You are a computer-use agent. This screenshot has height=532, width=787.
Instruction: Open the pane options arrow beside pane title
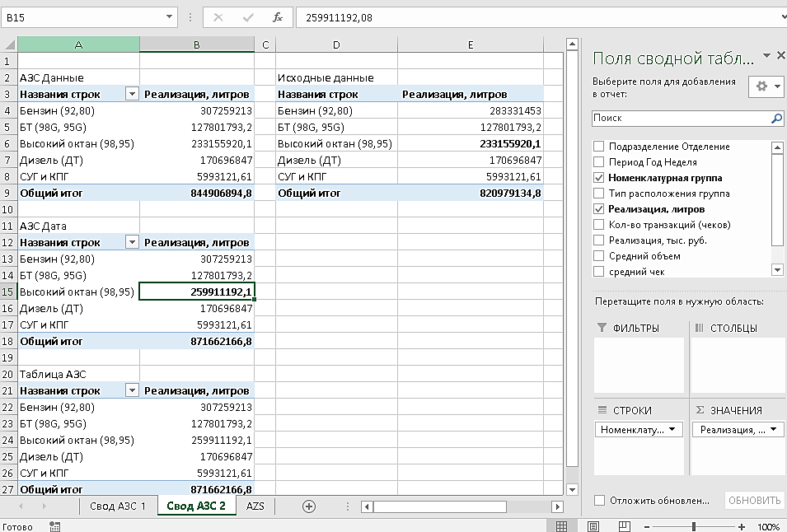tap(766, 55)
